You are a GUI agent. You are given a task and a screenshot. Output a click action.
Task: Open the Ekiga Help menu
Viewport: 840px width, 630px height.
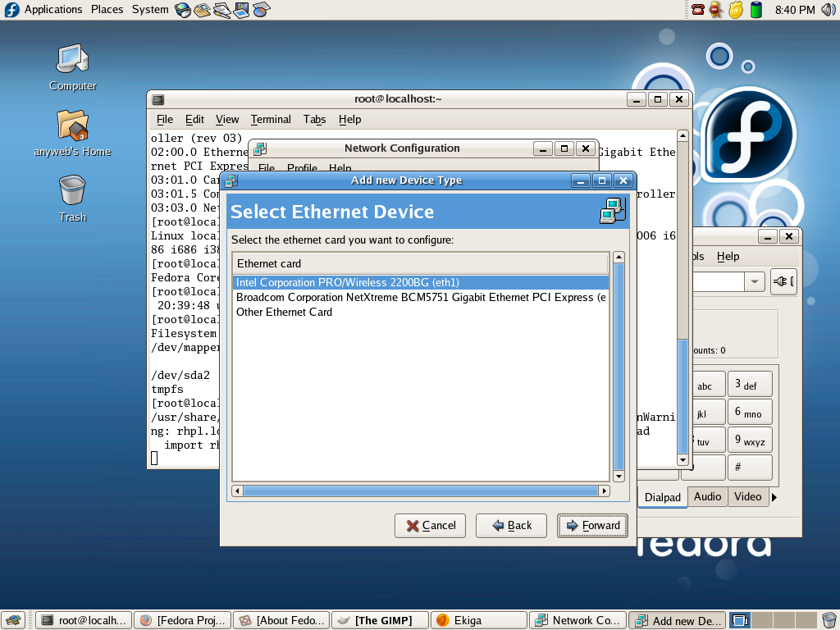click(728, 257)
